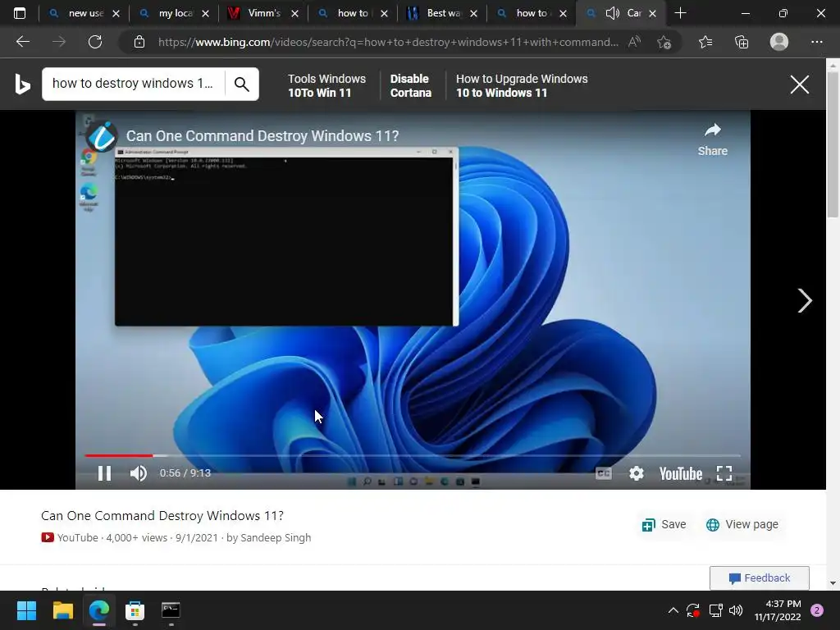This screenshot has height=630, width=840.
Task: Open the video settings gear
Action: [x=637, y=473]
